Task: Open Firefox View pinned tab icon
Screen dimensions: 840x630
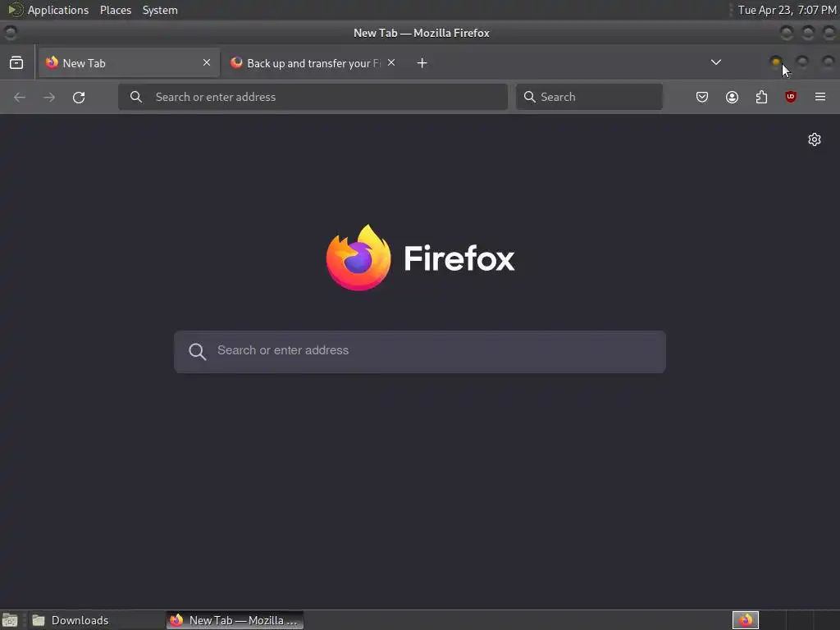Action: point(16,62)
